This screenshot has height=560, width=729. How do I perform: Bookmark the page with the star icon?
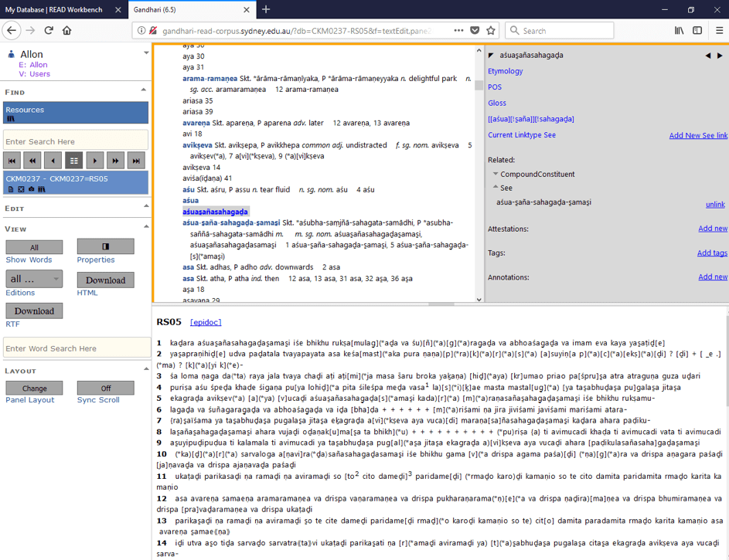[491, 29]
